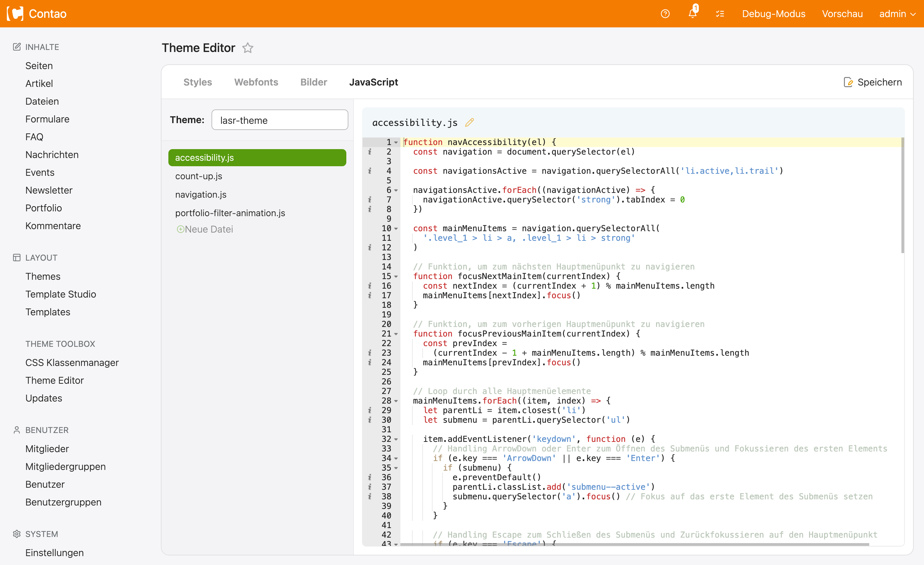924x565 pixels.
Task: Click the SYSTEM section gear icon
Action: pos(16,534)
